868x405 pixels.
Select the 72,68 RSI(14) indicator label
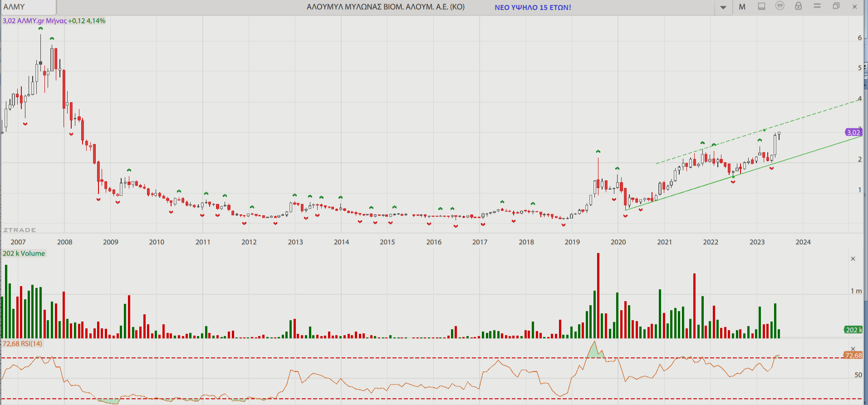(22, 344)
